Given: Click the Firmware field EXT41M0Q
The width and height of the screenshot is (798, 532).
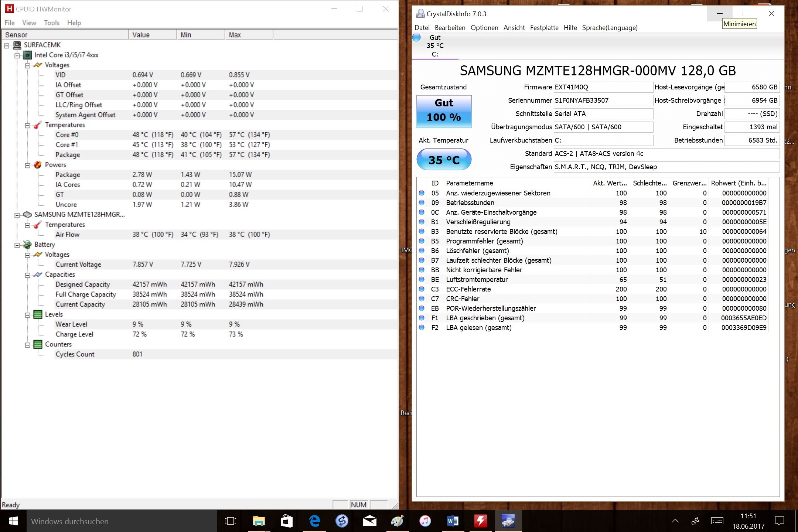Looking at the screenshot, I should (603, 87).
